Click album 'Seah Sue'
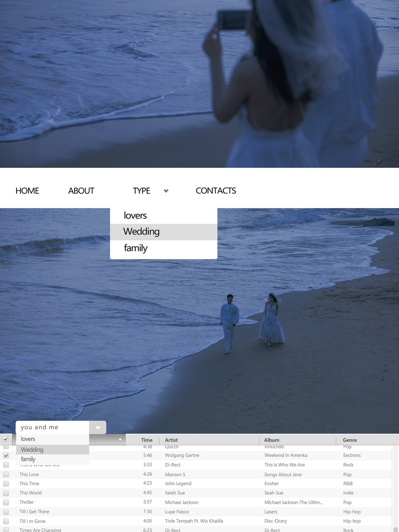This screenshot has height=532, width=399. pyautogui.click(x=274, y=493)
